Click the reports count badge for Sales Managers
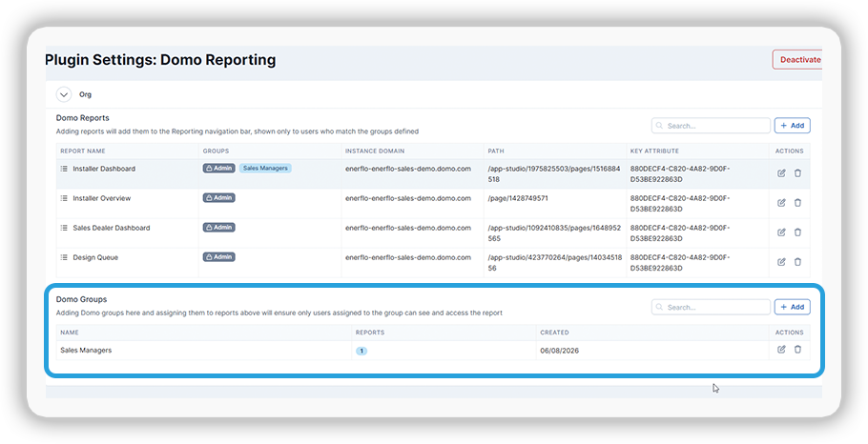 362,351
